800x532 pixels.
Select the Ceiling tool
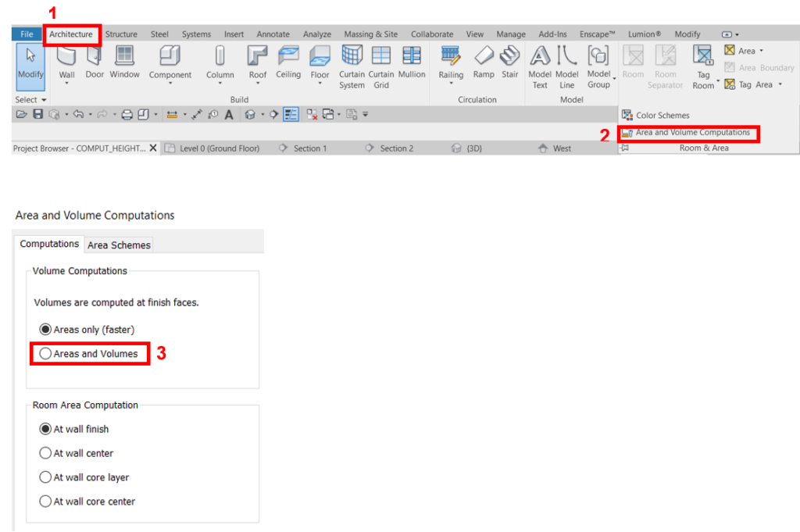coord(288,61)
